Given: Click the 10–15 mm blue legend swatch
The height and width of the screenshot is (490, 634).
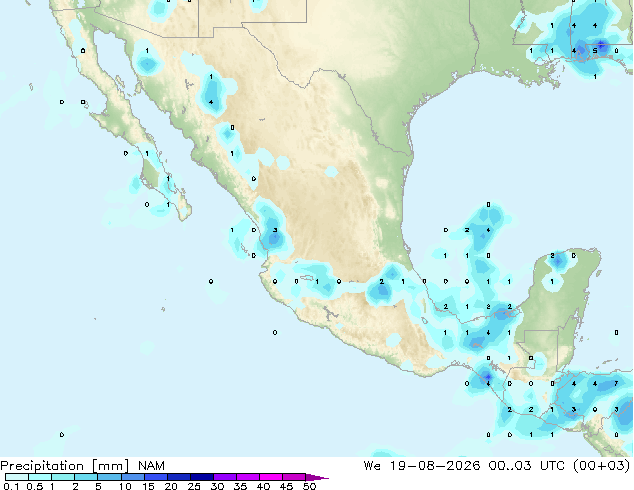Looking at the screenshot, I should pos(133,477).
